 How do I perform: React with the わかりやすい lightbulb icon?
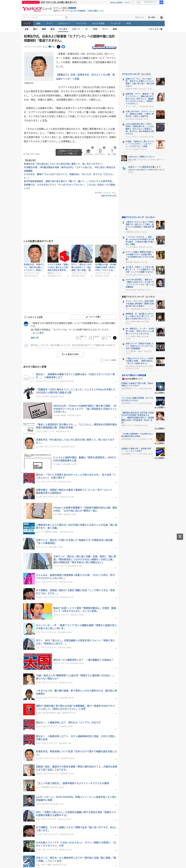tap(100, 151)
